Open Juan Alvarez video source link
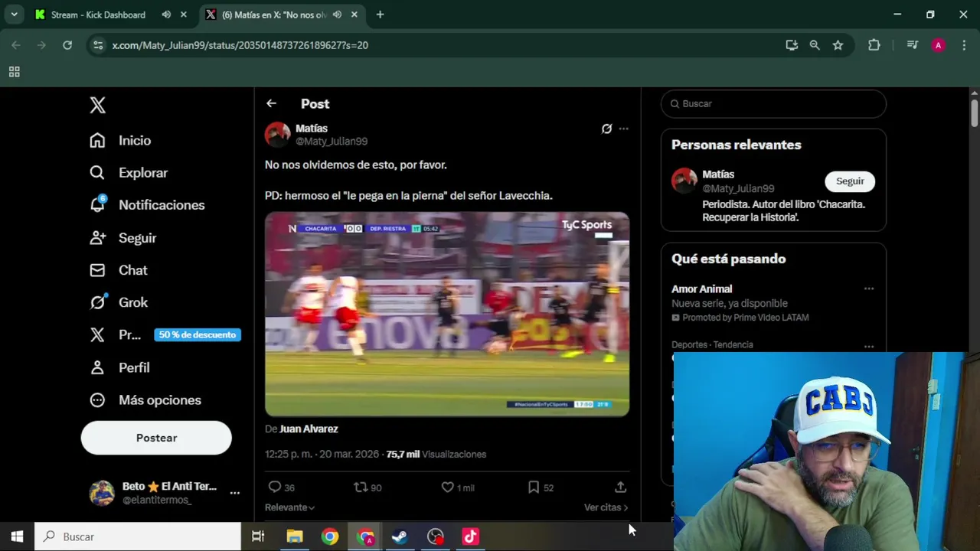Image resolution: width=980 pixels, height=551 pixels. pyautogui.click(x=309, y=429)
